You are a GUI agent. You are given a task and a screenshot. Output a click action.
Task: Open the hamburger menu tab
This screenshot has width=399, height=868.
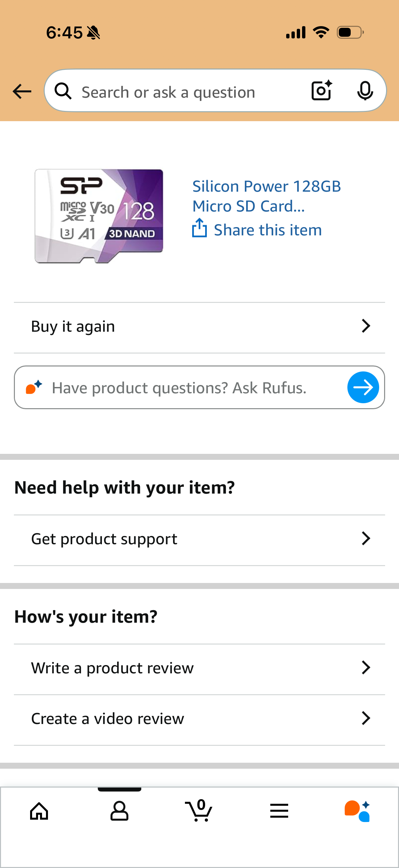coord(279,811)
